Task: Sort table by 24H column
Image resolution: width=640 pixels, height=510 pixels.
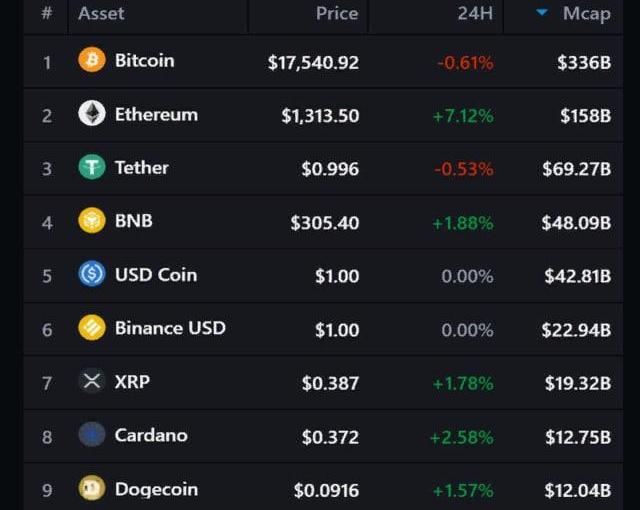Action: click(x=475, y=13)
